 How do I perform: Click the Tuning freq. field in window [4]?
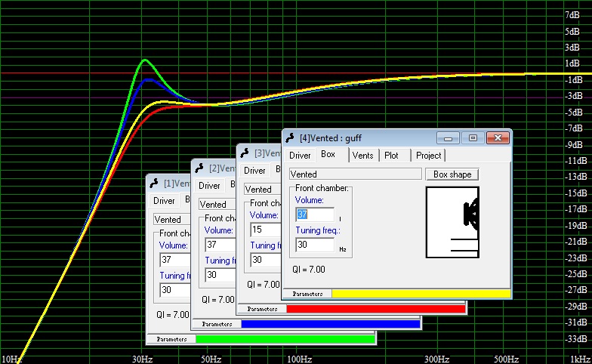[x=315, y=245]
